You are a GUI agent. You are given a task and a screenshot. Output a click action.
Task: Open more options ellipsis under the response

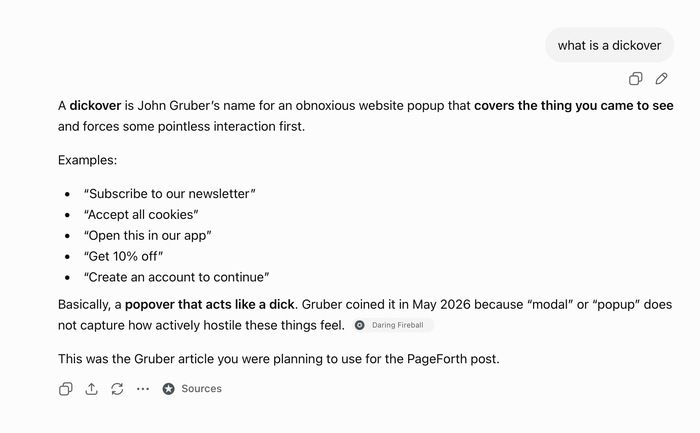[143, 389]
